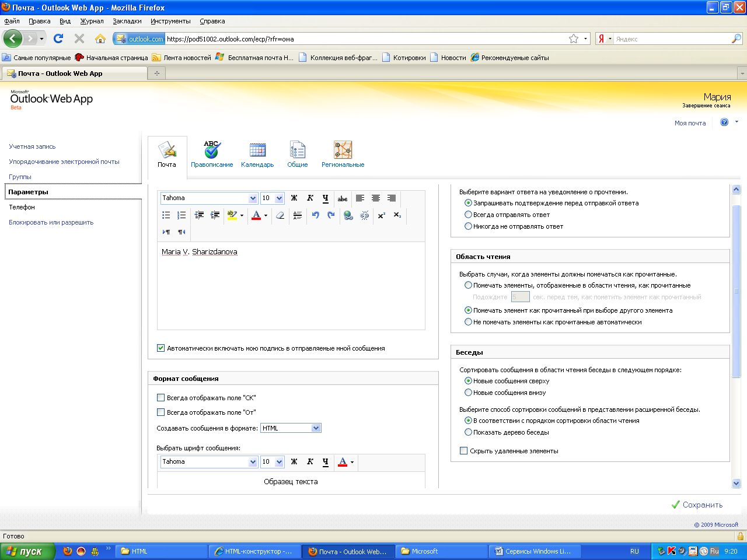Expand the signature font color arrow
Screen dimensions: 747x560
point(266,215)
